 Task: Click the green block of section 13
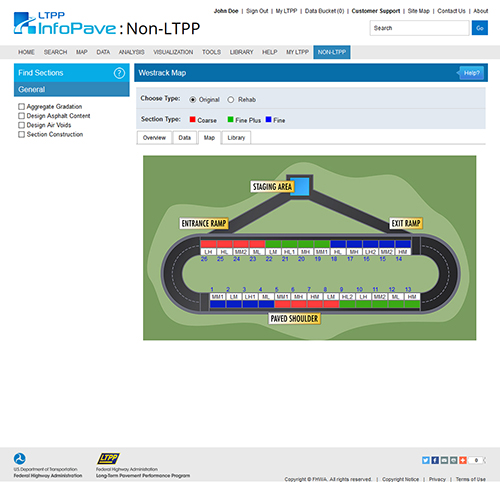coord(412,304)
